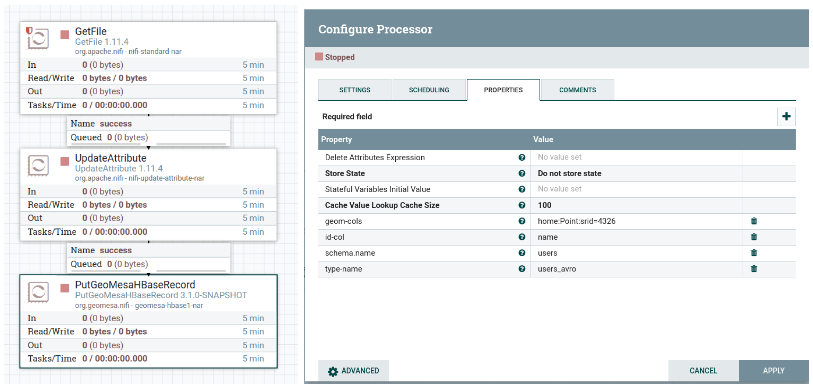813x389 pixels.
Task: Click the GetFile processor title
Action: click(91, 32)
